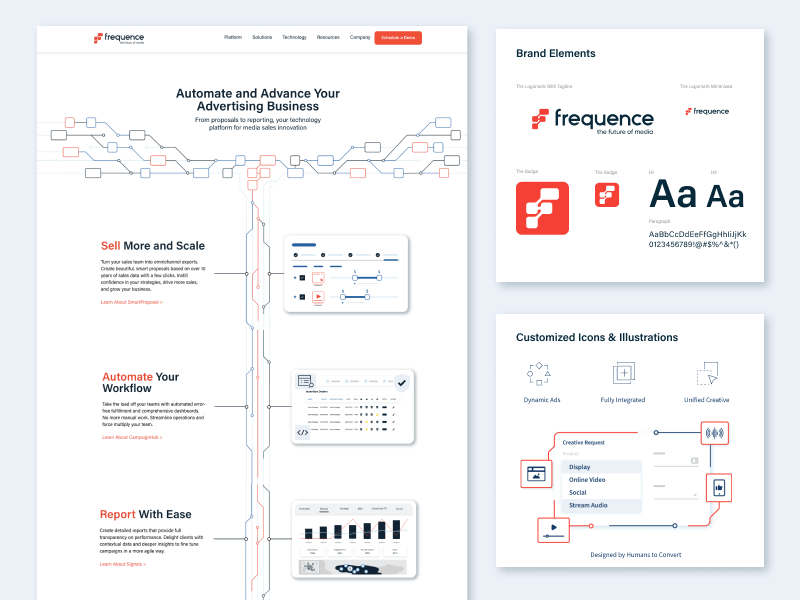Open the Solutions menu item

[x=262, y=37]
